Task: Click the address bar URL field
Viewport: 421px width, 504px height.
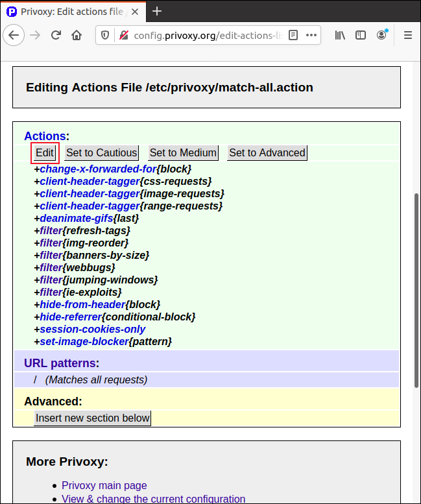Action: point(208,35)
